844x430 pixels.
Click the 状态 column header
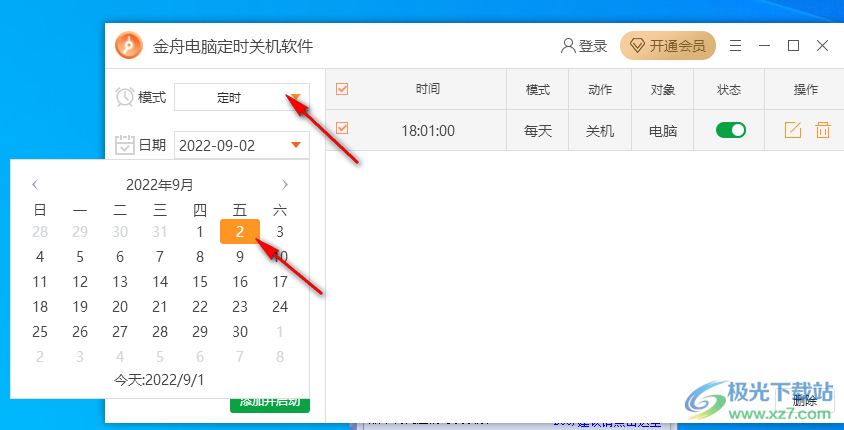[x=729, y=89]
